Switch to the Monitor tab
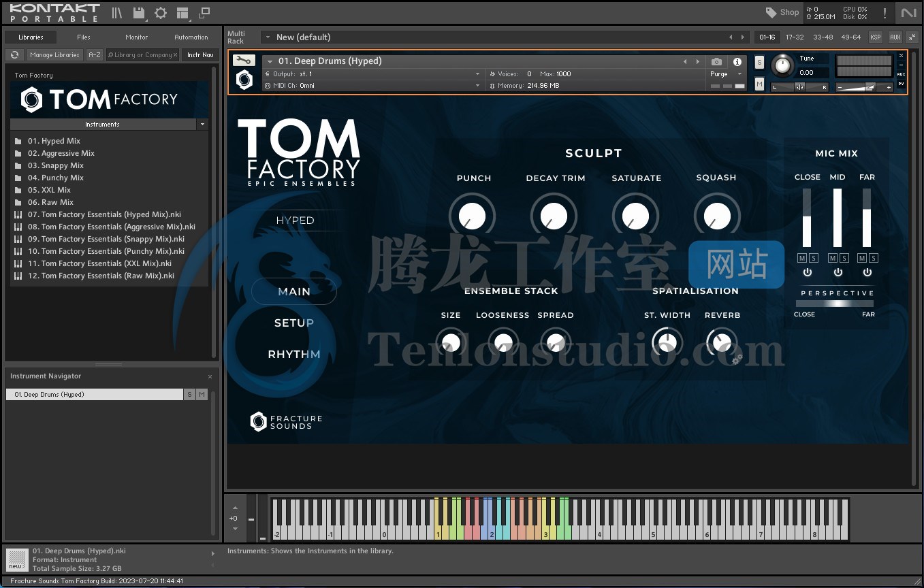Viewport: 924px width, 588px height. coord(137,37)
